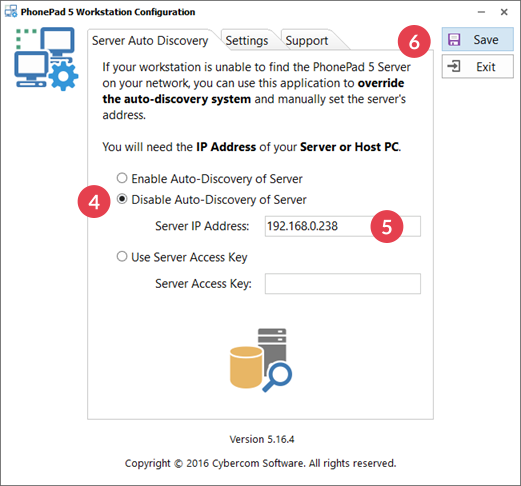This screenshot has width=521, height=486.
Task: Click the server database search image
Action: tap(261, 360)
